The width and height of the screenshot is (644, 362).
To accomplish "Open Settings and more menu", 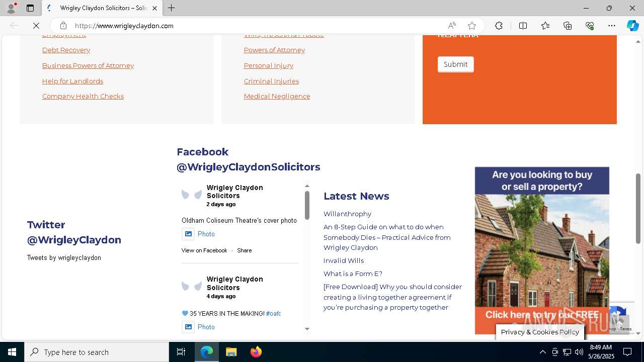I will (612, 26).
